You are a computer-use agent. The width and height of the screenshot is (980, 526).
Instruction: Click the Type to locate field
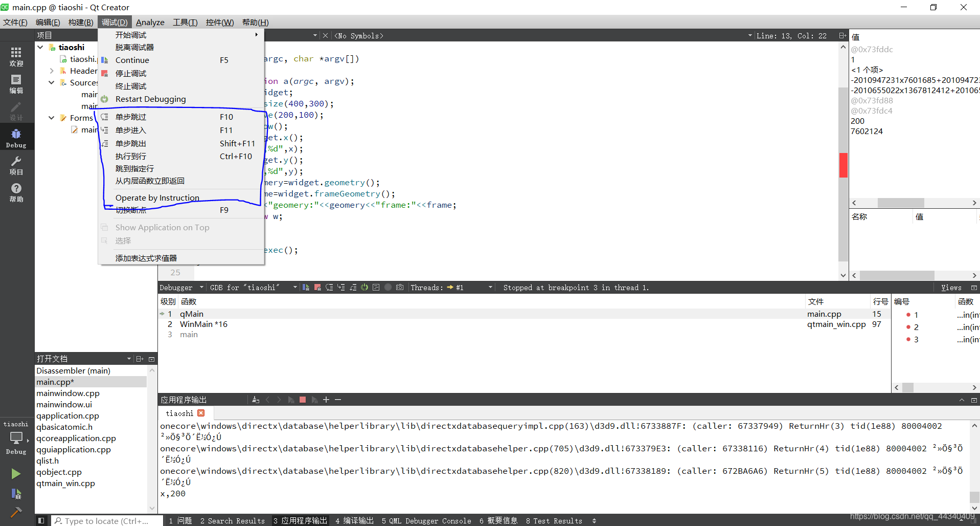click(x=106, y=520)
